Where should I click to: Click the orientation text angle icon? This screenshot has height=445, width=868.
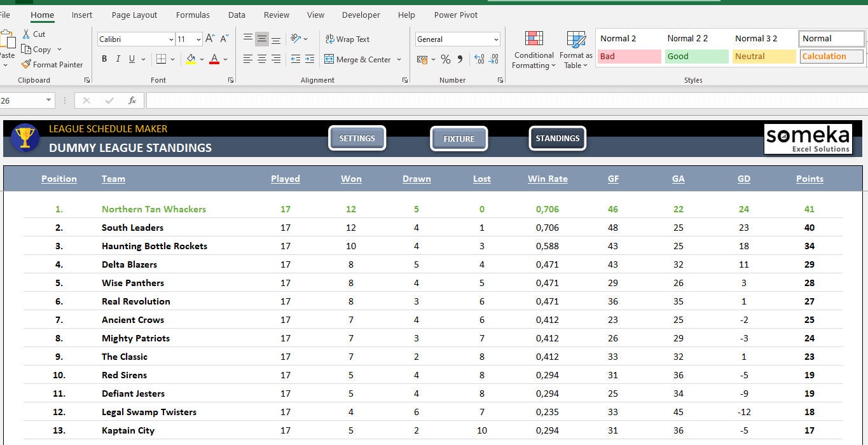tap(296, 39)
